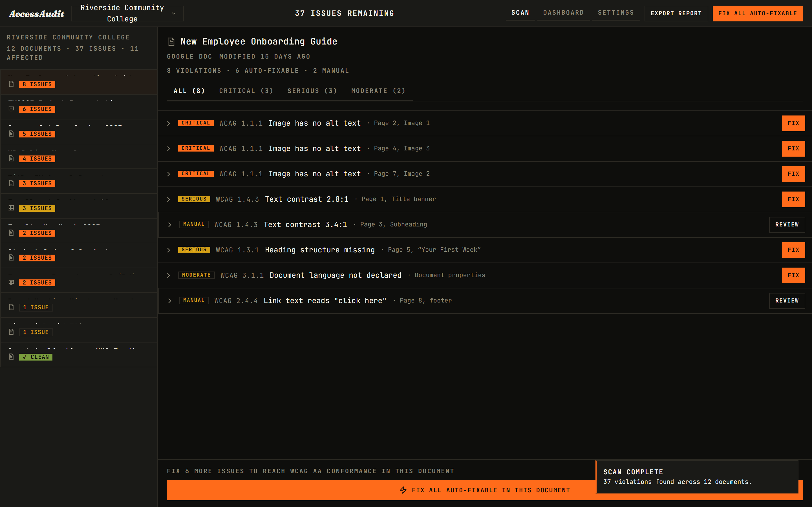Fix the Document language not declared issue

coord(793,275)
